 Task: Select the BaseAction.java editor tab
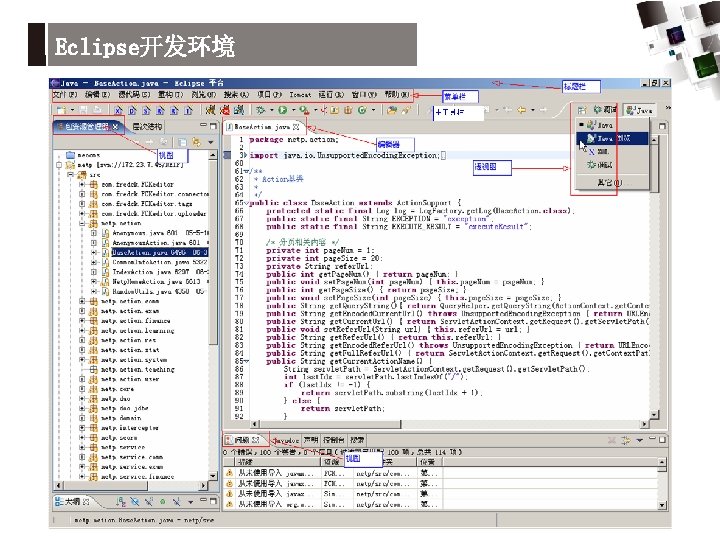tap(263, 127)
